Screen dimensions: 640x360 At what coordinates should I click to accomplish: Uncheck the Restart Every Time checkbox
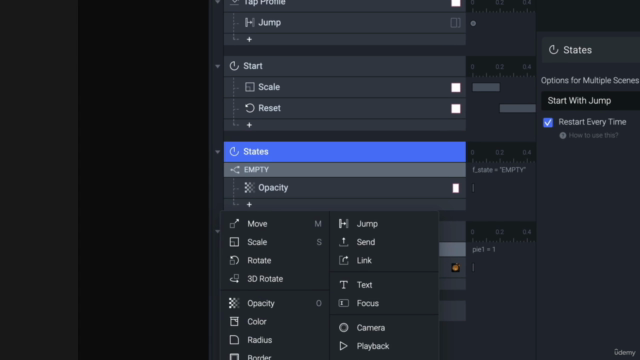click(x=548, y=122)
